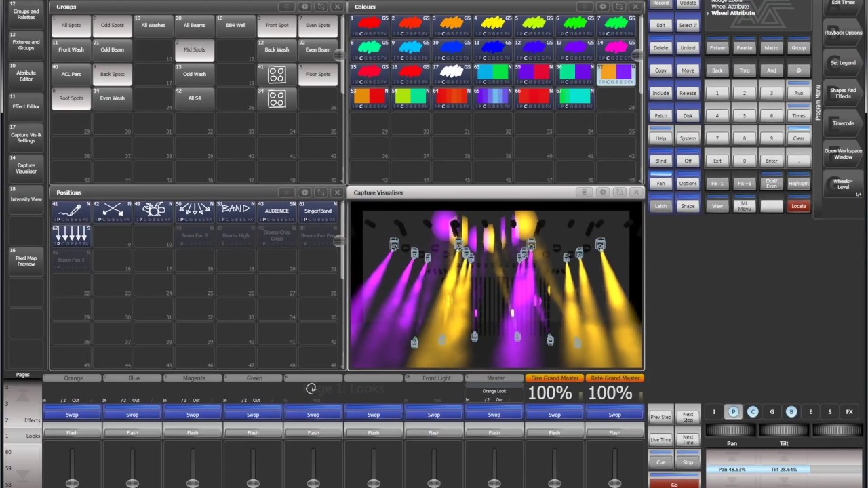868x488 pixels.
Task: Open Playback Options softkey menu
Action: 843,33
